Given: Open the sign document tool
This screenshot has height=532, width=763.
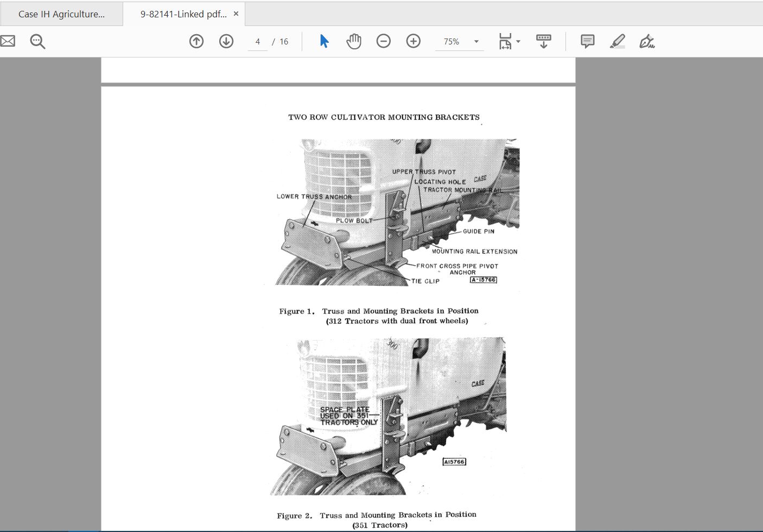Looking at the screenshot, I should [647, 41].
